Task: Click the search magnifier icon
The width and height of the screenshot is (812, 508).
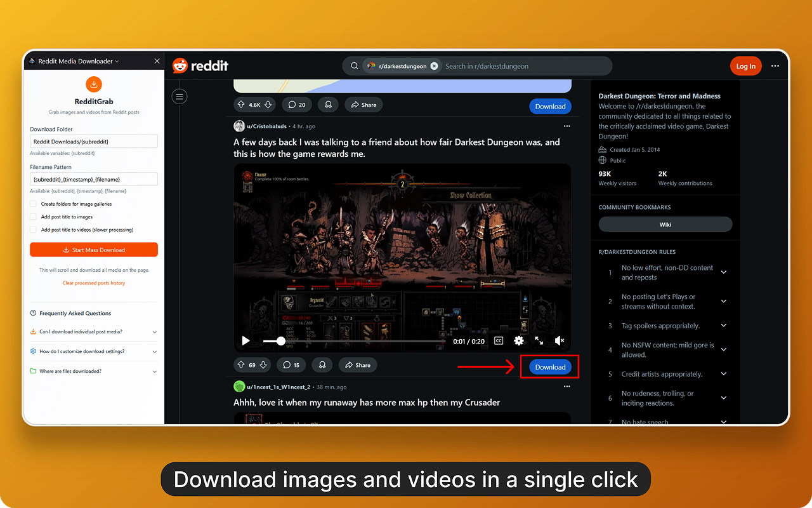Action: pyautogui.click(x=354, y=66)
